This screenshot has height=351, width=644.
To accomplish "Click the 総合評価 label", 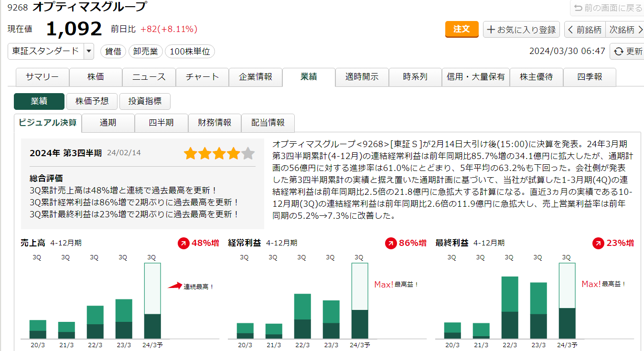I will pos(46,179).
